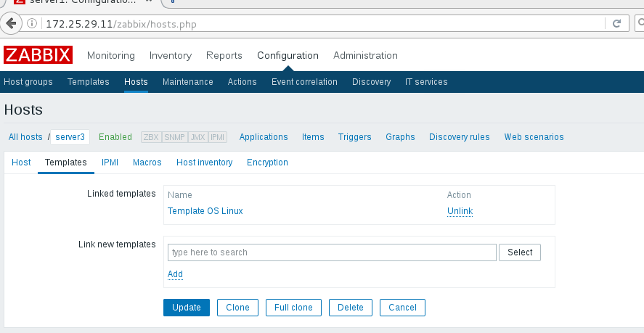Open the Configuration menu
This screenshot has width=644, height=333.
tap(288, 55)
